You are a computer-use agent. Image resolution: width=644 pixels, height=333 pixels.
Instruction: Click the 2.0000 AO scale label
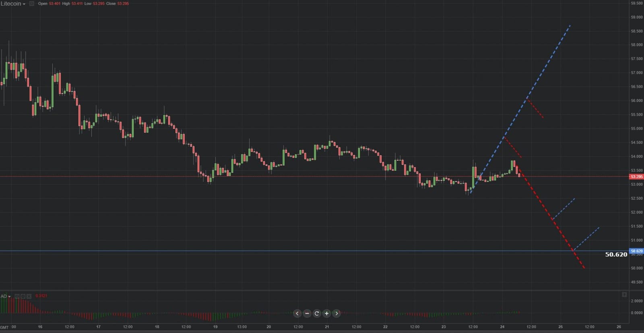click(637, 301)
